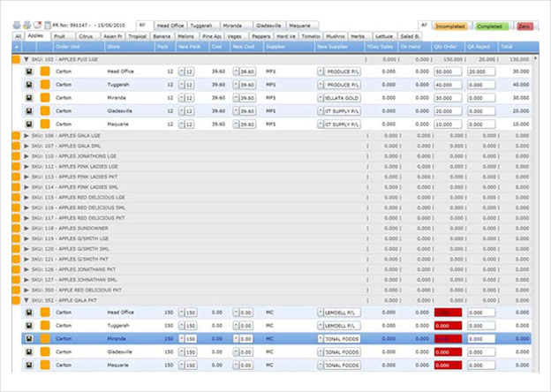Click the triangle in the first column header
The width and height of the screenshot is (551, 392).
pos(17,47)
